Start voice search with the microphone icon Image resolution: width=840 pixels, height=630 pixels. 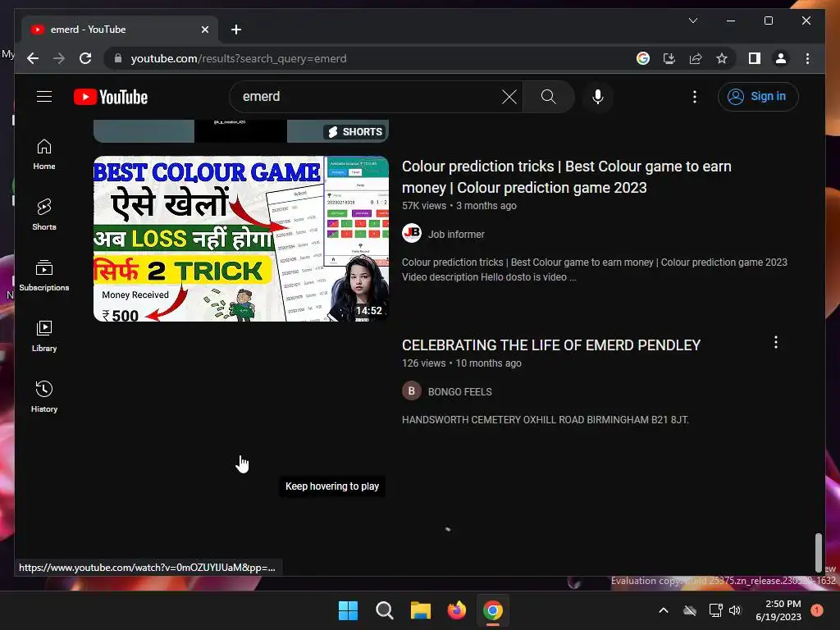(598, 97)
